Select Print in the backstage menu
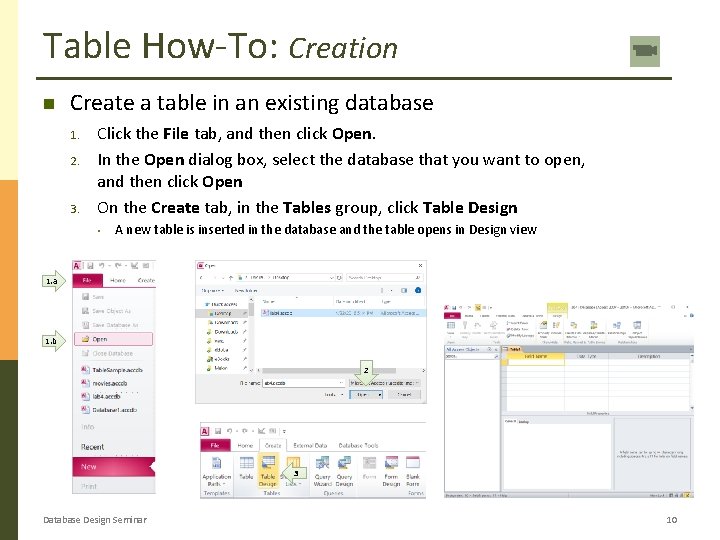 (x=89, y=486)
